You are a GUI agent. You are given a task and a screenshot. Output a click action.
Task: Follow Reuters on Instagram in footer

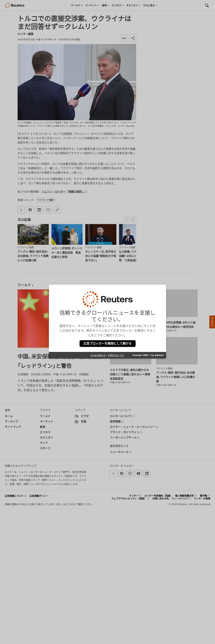130,473
